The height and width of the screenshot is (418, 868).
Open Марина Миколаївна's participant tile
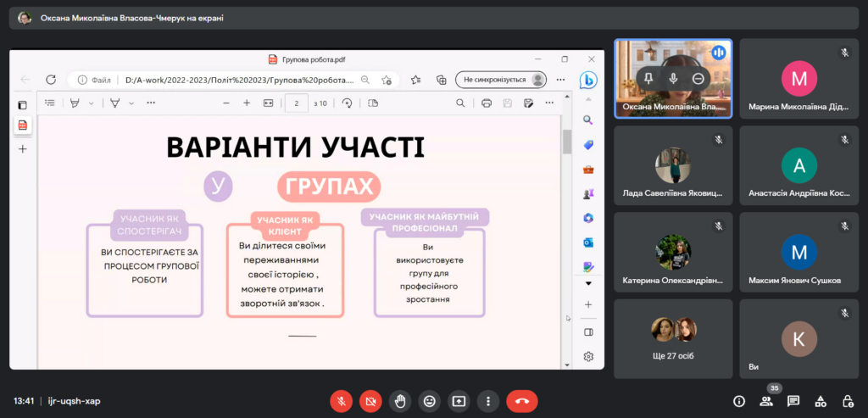[x=798, y=79]
